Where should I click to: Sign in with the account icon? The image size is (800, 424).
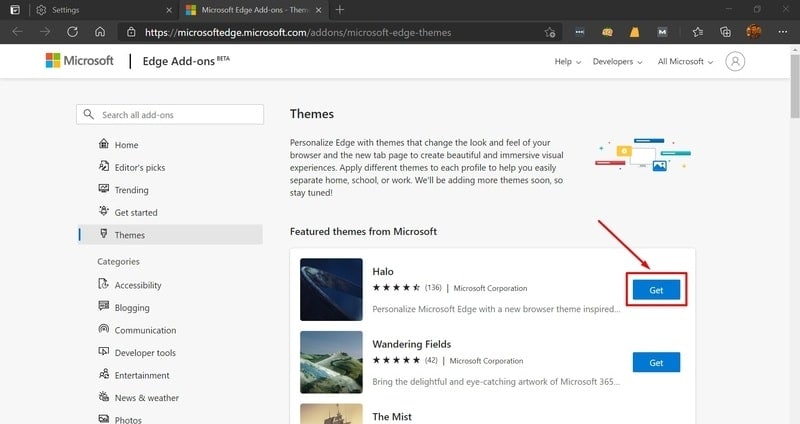tap(735, 61)
